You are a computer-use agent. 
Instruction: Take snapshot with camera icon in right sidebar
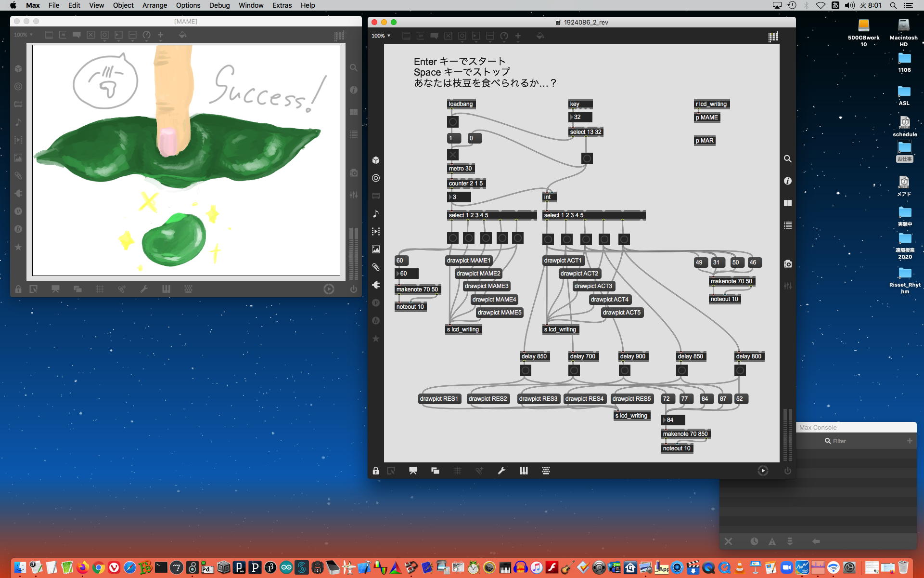tap(787, 264)
